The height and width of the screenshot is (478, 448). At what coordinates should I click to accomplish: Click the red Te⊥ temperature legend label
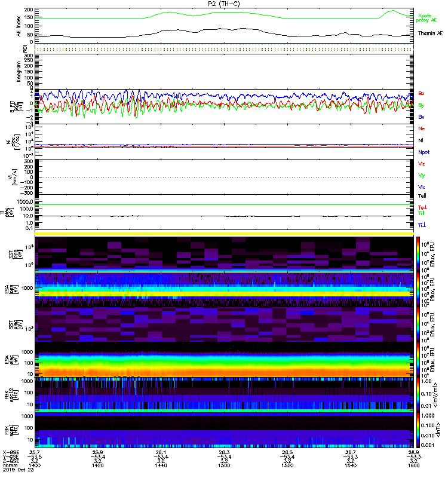pyautogui.click(x=422, y=207)
